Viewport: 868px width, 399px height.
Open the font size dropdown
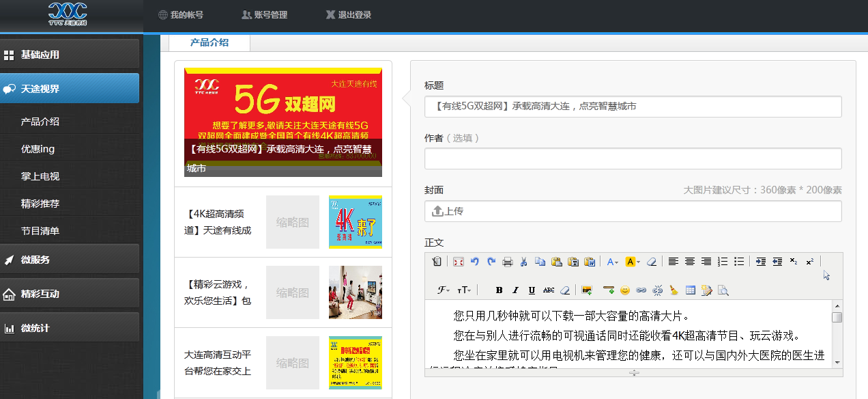[x=464, y=290]
